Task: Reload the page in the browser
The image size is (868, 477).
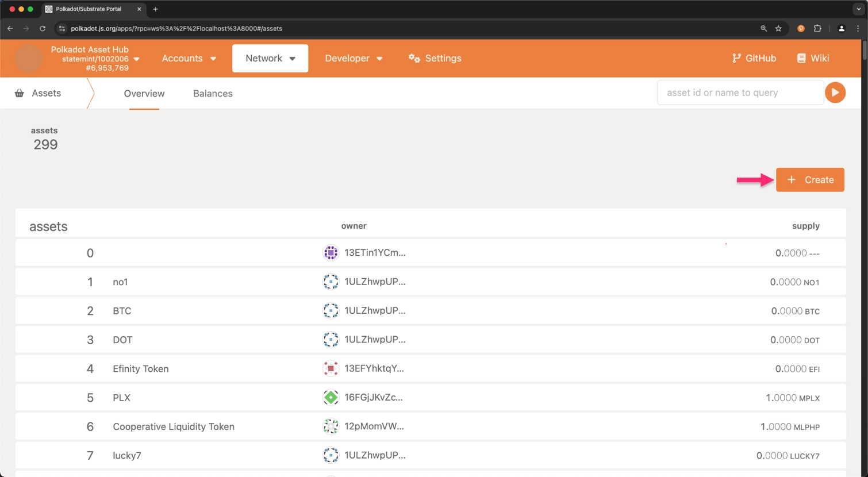Action: click(43, 28)
